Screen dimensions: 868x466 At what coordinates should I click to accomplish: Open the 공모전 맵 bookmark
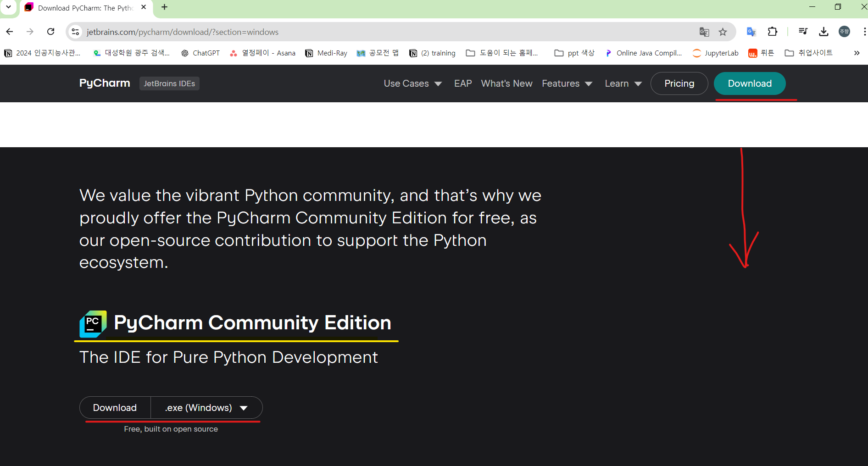378,53
